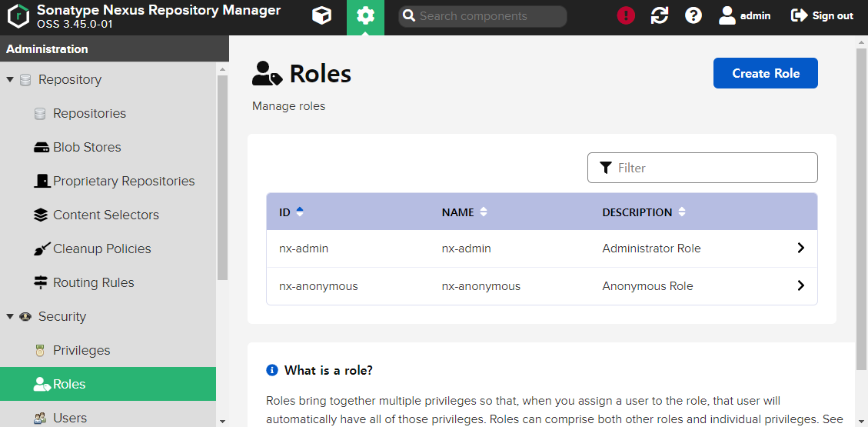Click the Roles sidebar icon
This screenshot has height=427, width=868.
pyautogui.click(x=42, y=385)
